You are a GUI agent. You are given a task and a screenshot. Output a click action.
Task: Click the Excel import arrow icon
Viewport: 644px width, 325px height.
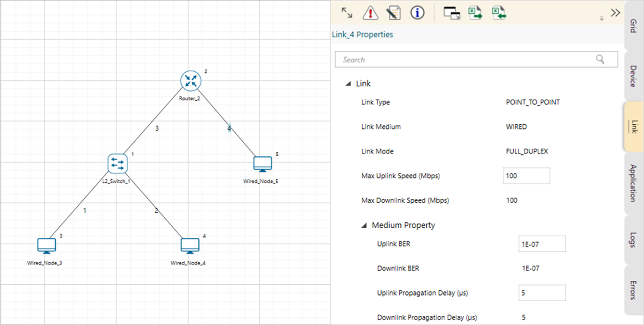[500, 13]
